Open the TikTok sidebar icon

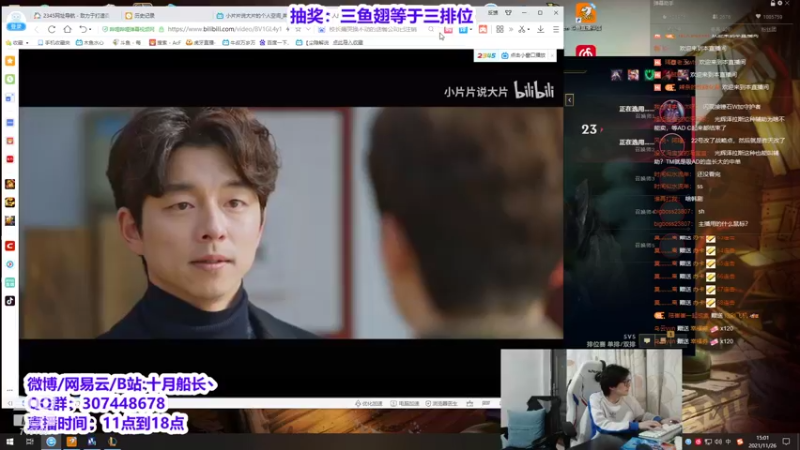pyautogui.click(x=10, y=301)
